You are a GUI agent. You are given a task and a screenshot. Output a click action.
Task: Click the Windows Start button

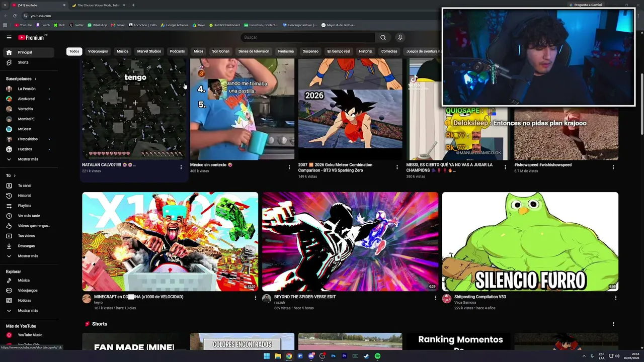click(x=267, y=356)
